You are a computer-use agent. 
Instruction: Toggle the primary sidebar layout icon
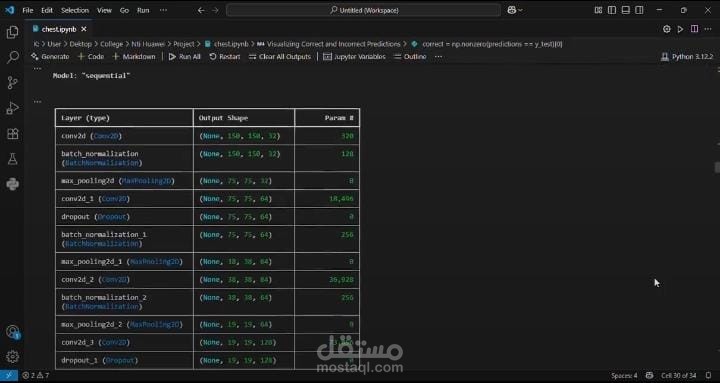coord(612,10)
